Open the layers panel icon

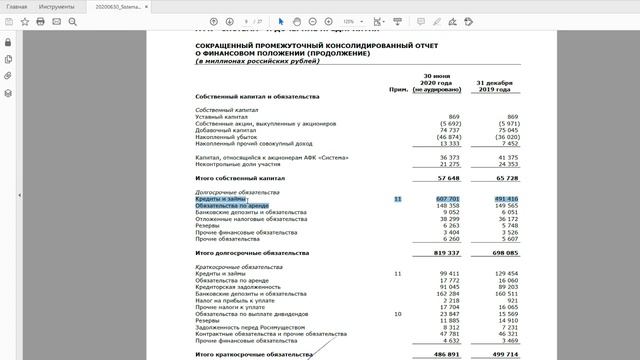[8, 93]
